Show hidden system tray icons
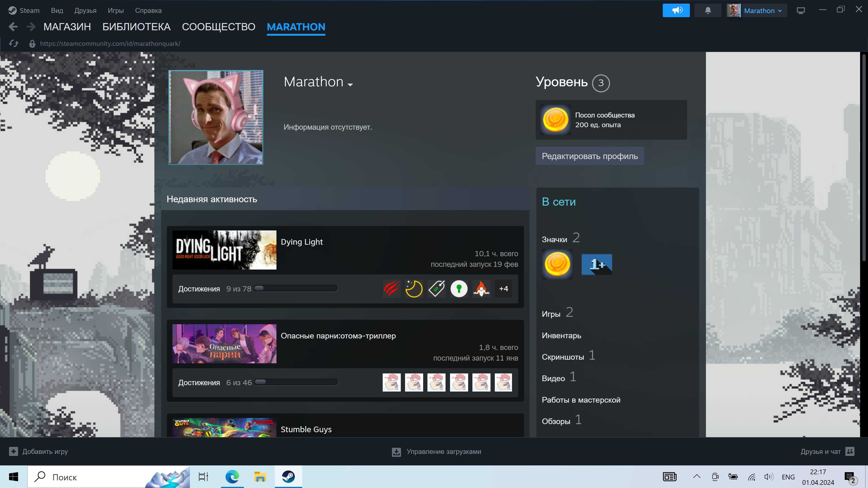Image resolution: width=868 pixels, height=488 pixels. 697,476
